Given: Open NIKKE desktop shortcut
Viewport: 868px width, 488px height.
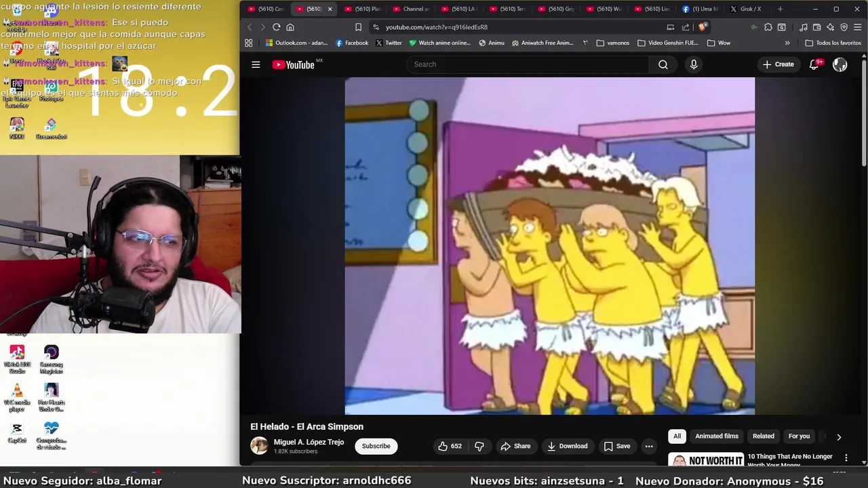Looking at the screenshot, I should pyautogui.click(x=17, y=128).
